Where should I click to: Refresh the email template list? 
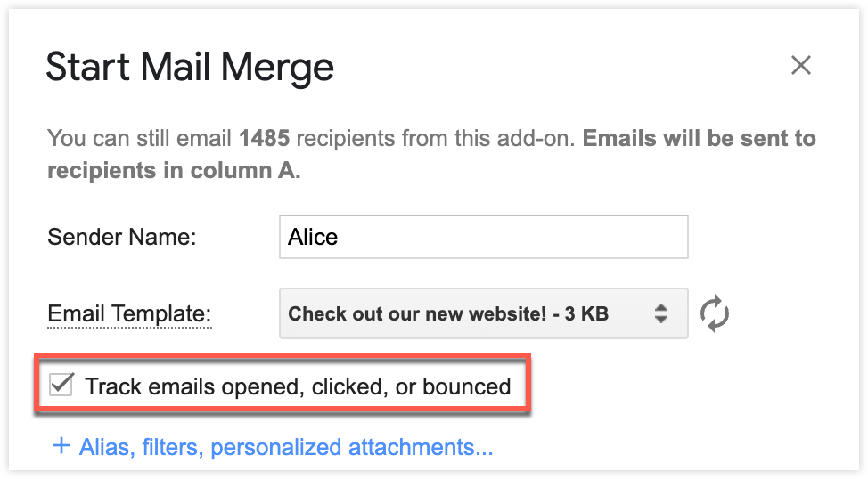[x=714, y=313]
